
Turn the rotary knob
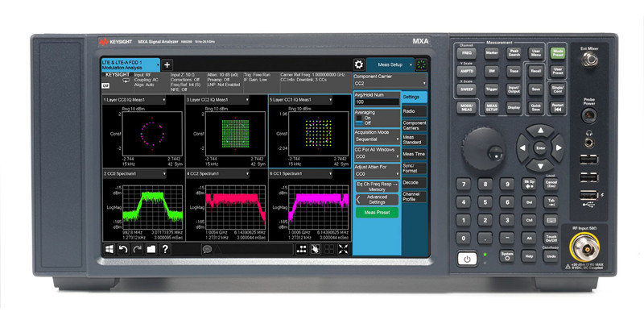tap(484, 148)
